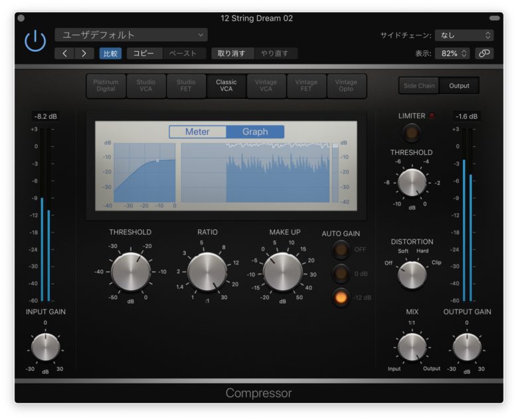Click the Ratio knob

pyautogui.click(x=207, y=272)
